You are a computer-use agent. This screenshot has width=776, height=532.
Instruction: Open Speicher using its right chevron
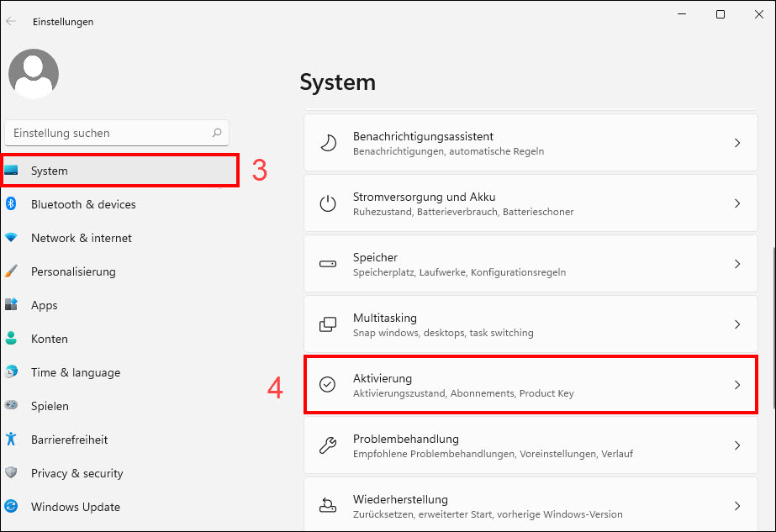(x=737, y=264)
